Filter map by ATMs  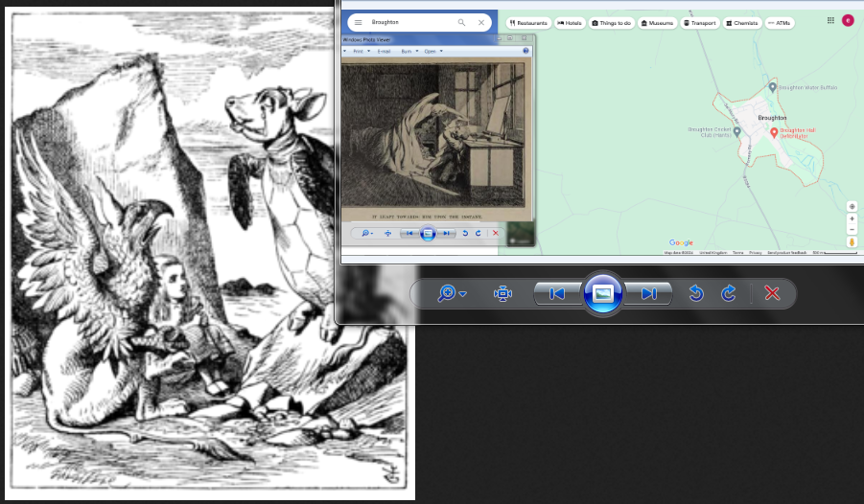(780, 23)
